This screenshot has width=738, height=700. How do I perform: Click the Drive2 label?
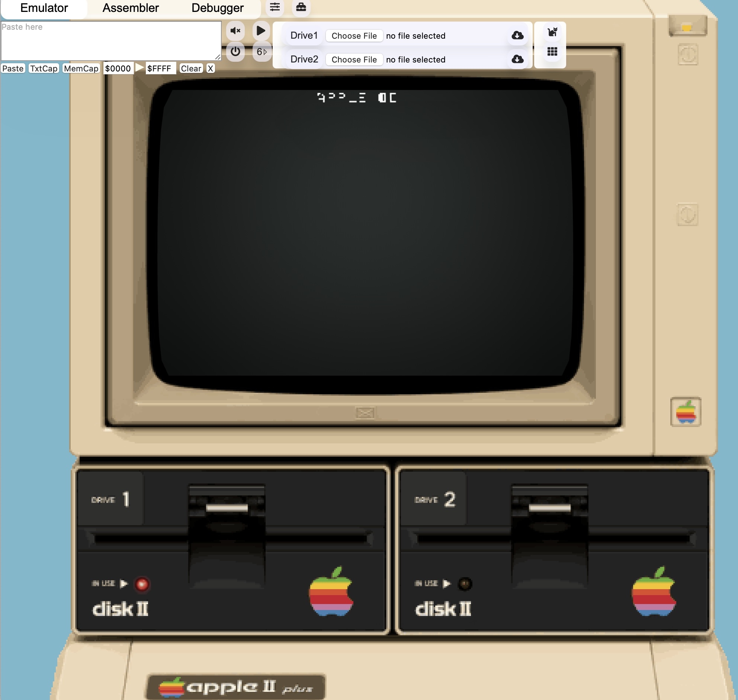click(304, 60)
